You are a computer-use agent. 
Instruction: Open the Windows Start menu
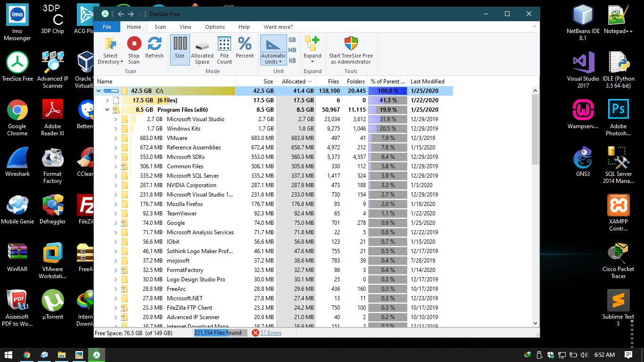[x=8, y=355]
